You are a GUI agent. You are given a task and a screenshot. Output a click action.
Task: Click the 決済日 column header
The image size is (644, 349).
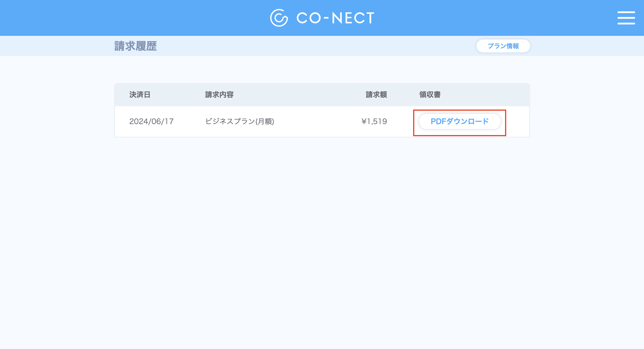(140, 95)
